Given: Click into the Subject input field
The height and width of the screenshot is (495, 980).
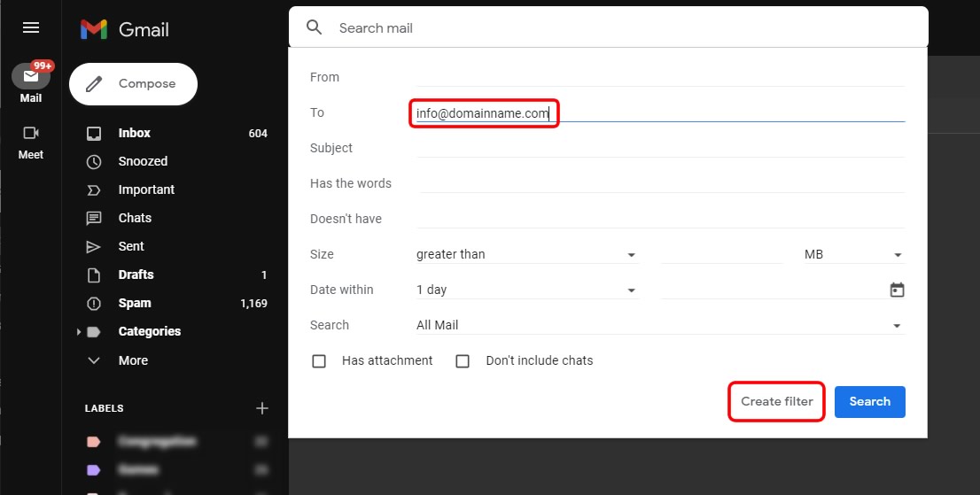Looking at the screenshot, I should click(x=661, y=148).
